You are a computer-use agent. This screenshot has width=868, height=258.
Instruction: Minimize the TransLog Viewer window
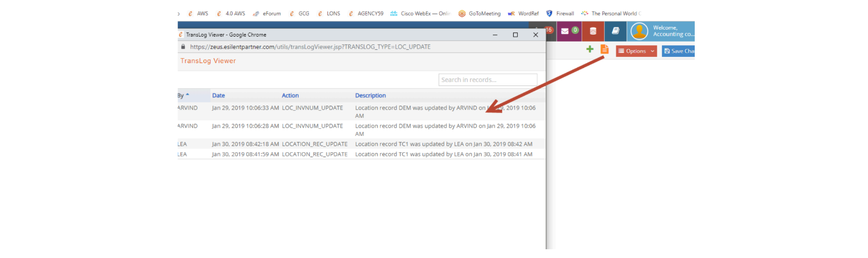495,35
